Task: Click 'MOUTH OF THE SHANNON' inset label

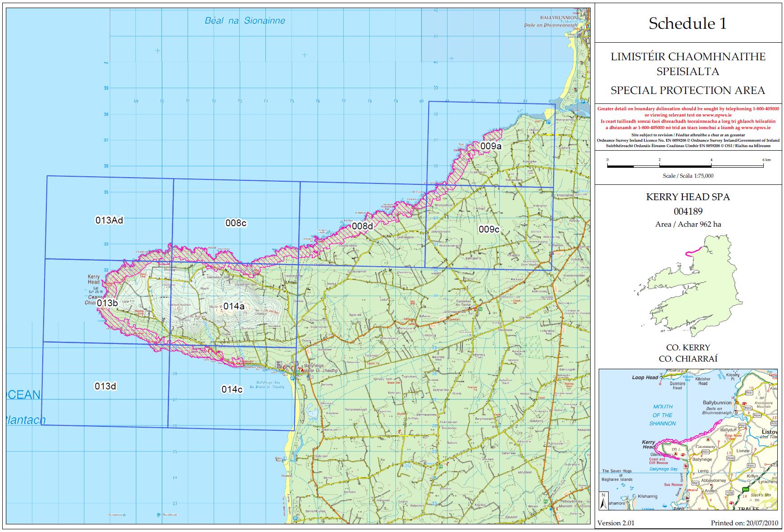Action: [x=663, y=415]
